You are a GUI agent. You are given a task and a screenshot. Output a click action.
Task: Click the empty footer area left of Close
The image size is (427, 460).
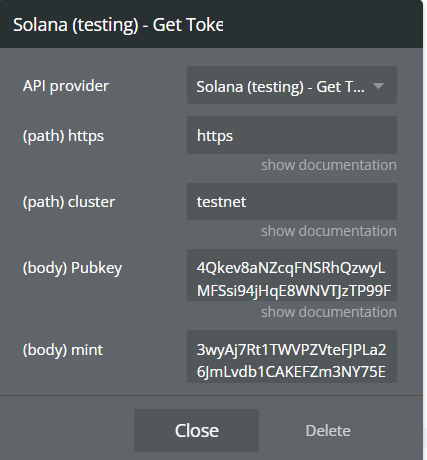pos(67,430)
